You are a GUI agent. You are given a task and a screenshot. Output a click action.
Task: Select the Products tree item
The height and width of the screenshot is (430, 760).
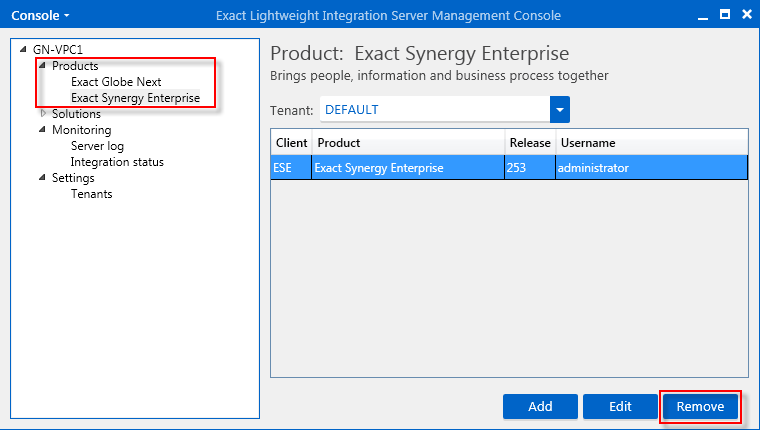point(75,65)
